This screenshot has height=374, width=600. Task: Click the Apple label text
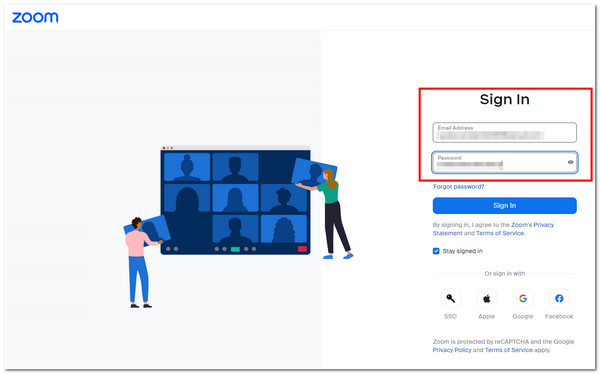pyautogui.click(x=487, y=316)
